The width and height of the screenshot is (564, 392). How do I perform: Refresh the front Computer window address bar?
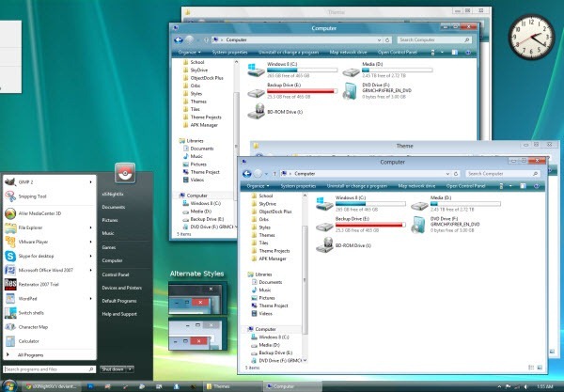pos(456,174)
